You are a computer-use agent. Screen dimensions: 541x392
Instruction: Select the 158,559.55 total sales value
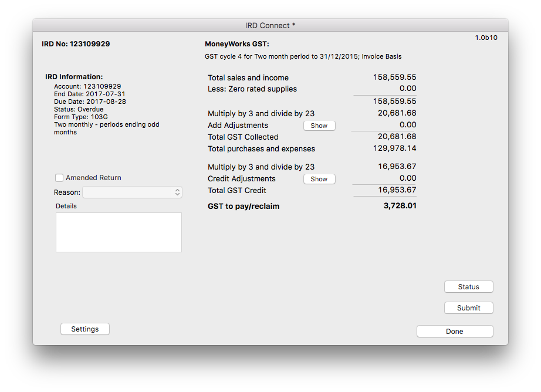click(x=395, y=77)
